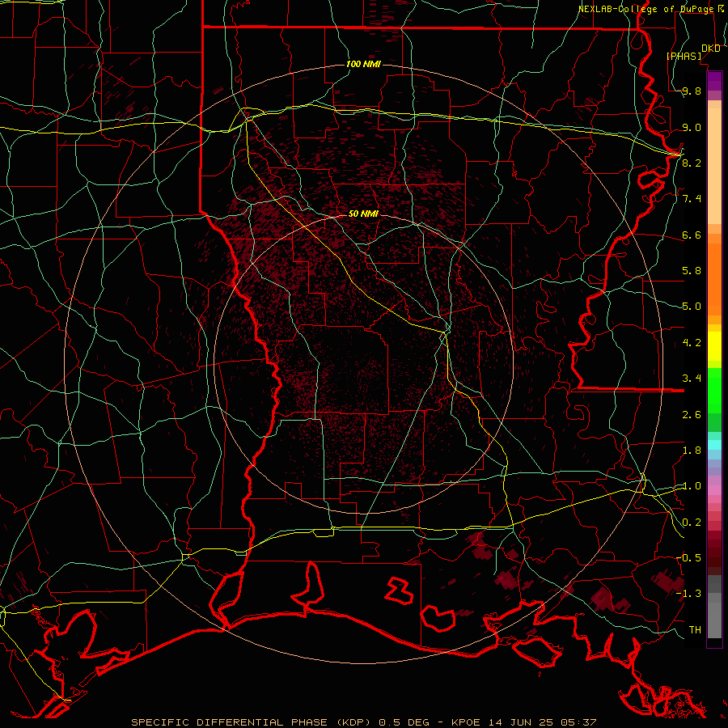728x728 pixels.
Task: Click the 4.2 value on the color scale
Action: point(692,343)
